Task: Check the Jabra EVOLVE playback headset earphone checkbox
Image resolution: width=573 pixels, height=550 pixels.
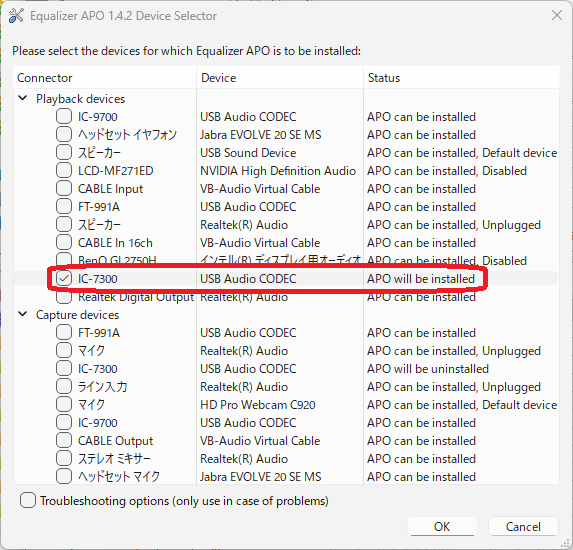Action: pos(64,134)
